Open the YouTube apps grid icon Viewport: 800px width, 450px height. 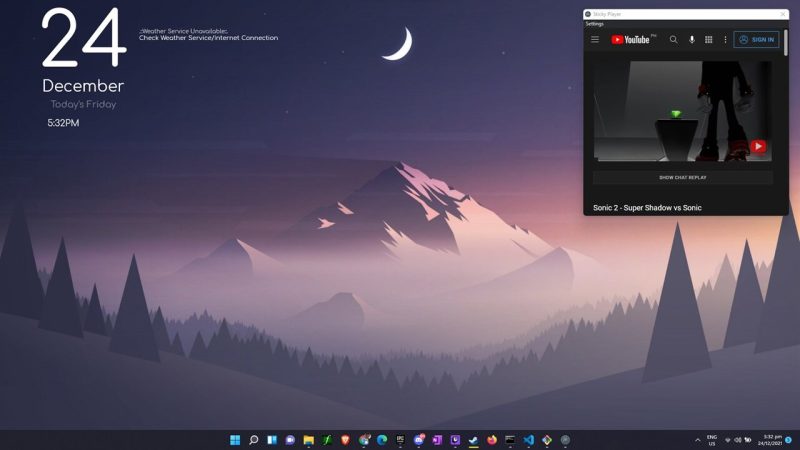709,39
